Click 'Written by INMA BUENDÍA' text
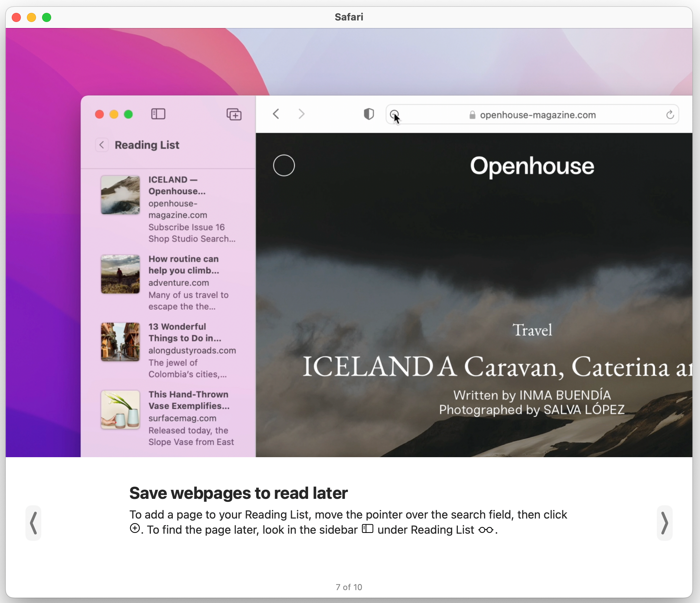 (532, 395)
